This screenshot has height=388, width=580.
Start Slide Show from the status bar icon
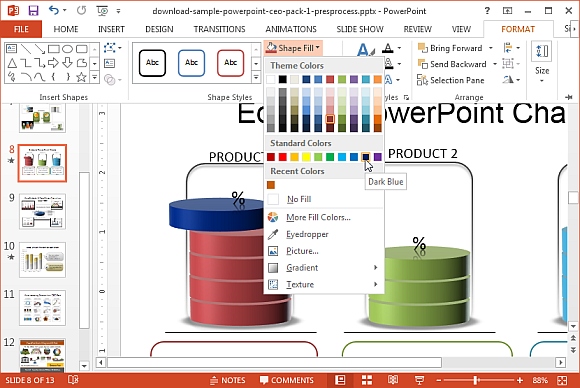click(419, 380)
